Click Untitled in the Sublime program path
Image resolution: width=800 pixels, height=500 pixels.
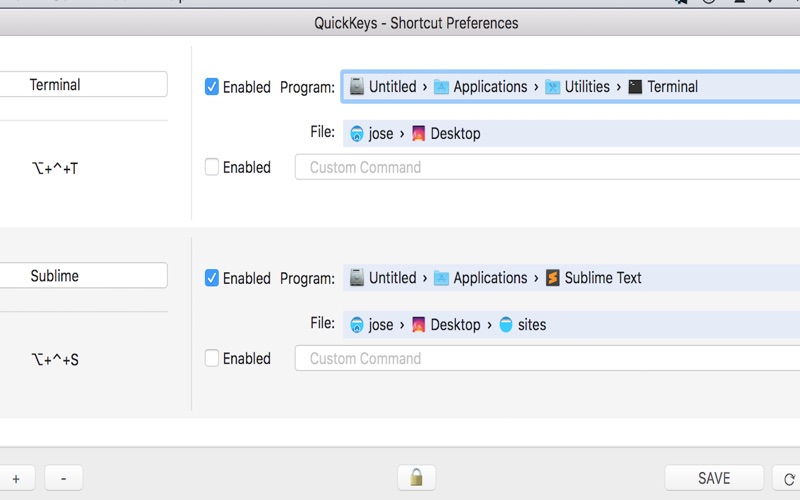392,278
